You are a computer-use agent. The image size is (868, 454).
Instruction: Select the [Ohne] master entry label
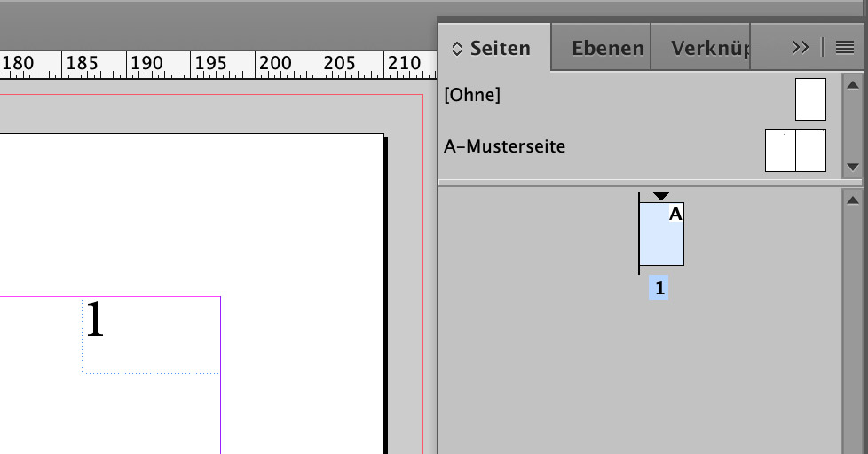472,95
